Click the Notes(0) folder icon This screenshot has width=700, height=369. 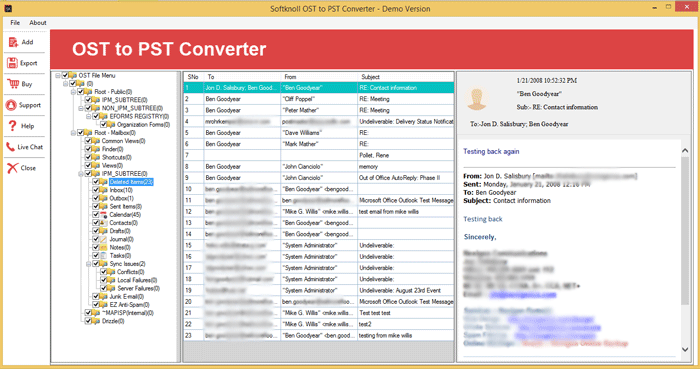coord(104,247)
